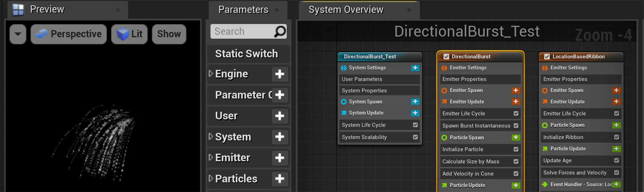This screenshot has width=644, height=192.
Task: Add module to DirectionalBurst Particle Update
Action: 516,185
